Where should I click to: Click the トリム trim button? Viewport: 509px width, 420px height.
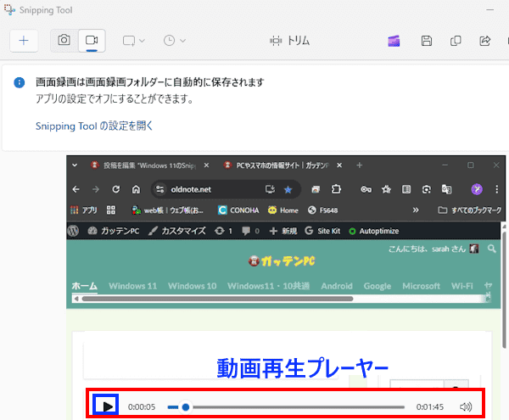(289, 41)
